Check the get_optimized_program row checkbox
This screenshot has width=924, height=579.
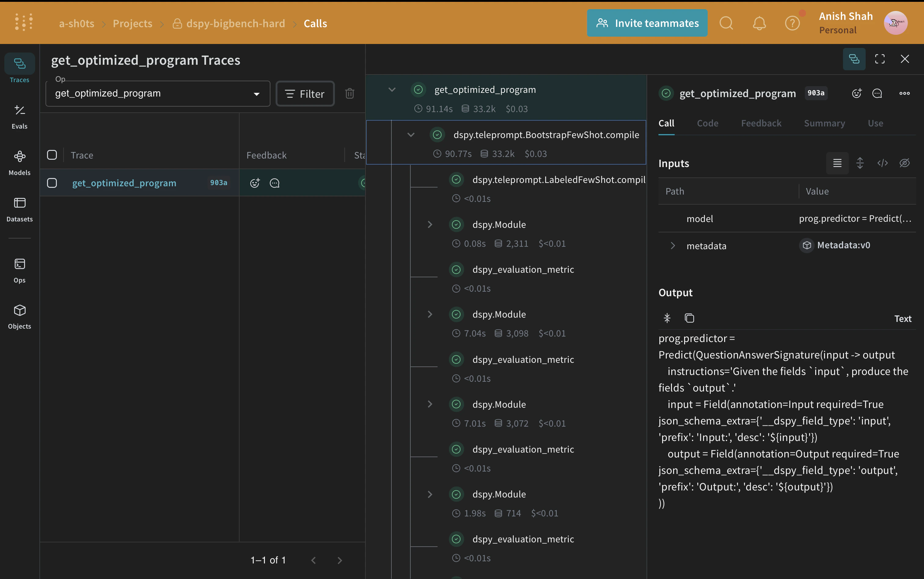pyautogui.click(x=52, y=183)
